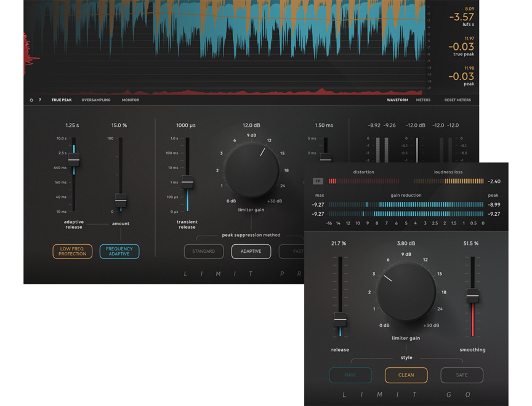Click the Limit Go release slider handle
The width and height of the screenshot is (532, 406).
[340, 319]
